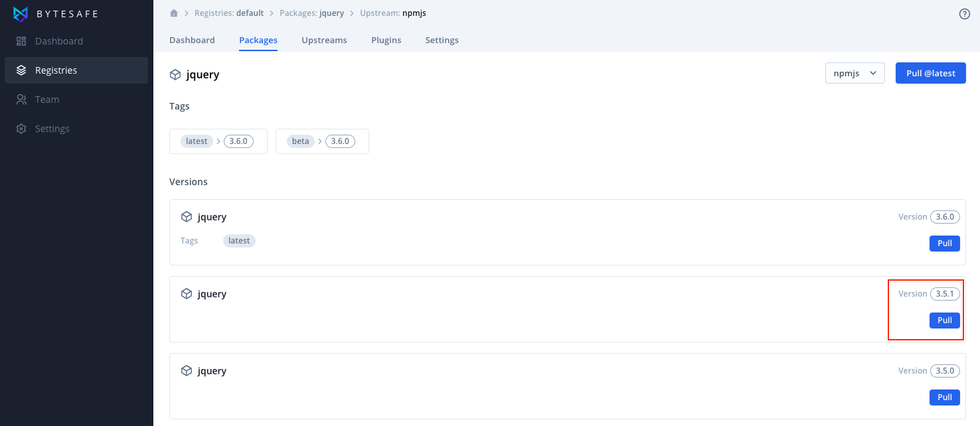
Task: Click the Dashboard sidebar icon
Action: pos(21,41)
